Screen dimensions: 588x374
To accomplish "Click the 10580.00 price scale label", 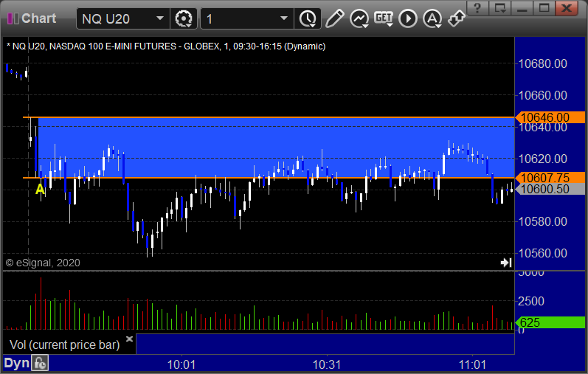I will click(x=542, y=221).
